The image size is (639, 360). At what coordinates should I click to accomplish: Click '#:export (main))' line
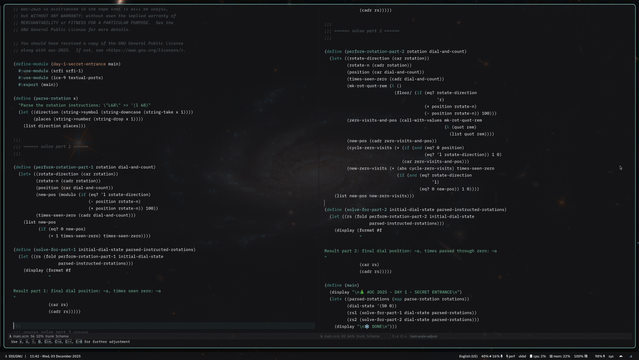(x=38, y=85)
